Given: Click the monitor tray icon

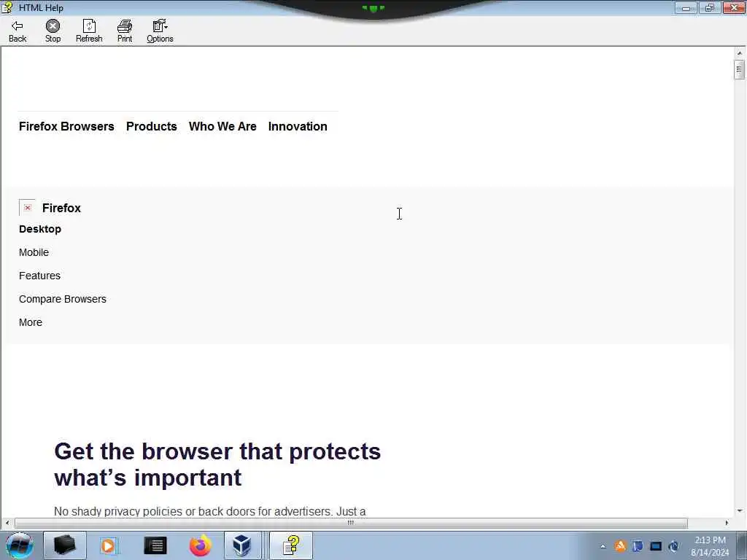Looking at the screenshot, I should pos(656,546).
